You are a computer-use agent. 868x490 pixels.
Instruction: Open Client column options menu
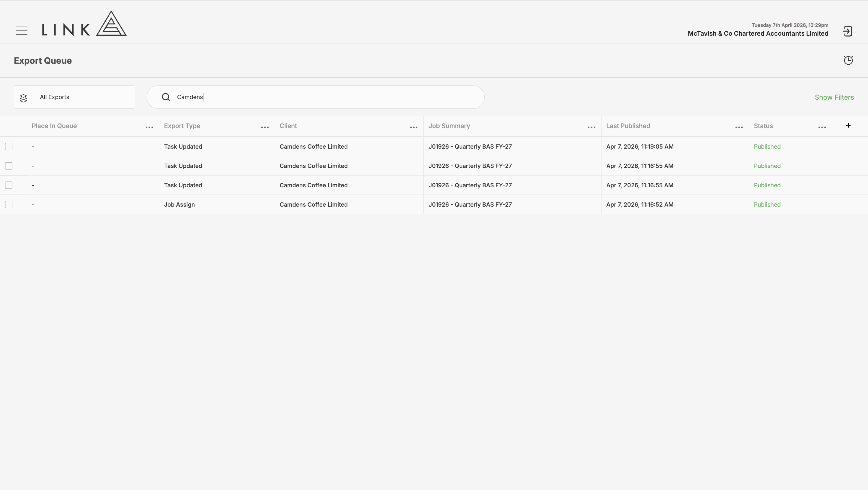pyautogui.click(x=414, y=127)
